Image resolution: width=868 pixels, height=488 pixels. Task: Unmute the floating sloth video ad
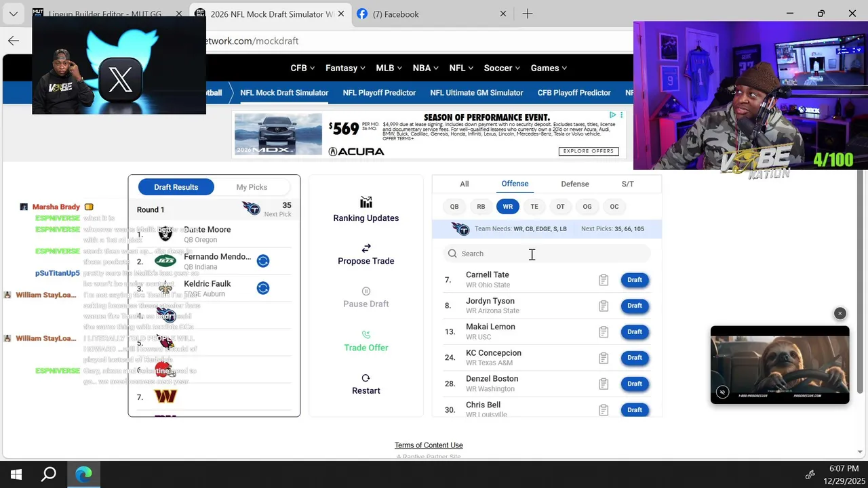pos(723,392)
